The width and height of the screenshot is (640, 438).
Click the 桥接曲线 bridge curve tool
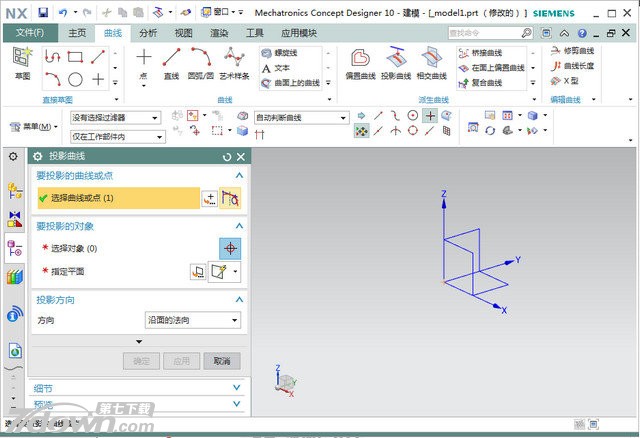click(480, 53)
